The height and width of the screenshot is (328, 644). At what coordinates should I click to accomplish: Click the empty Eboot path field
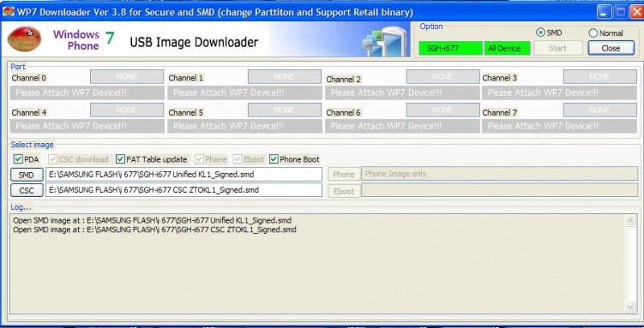click(x=499, y=191)
